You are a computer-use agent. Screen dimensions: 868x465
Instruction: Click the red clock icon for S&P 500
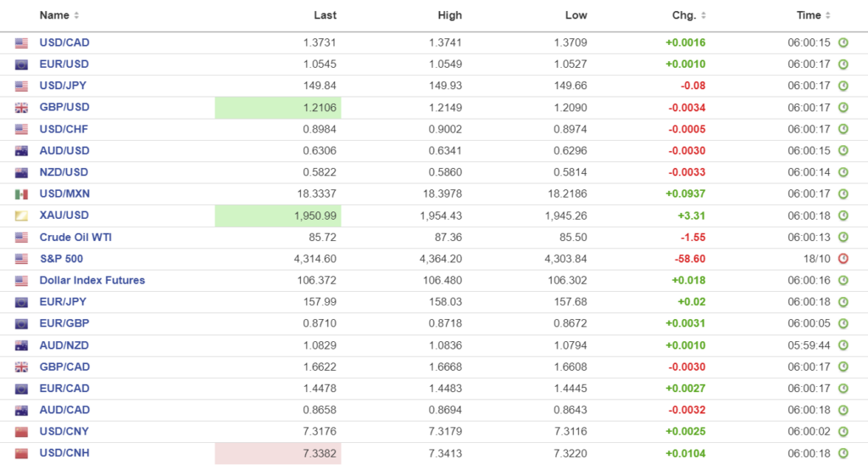click(x=843, y=259)
